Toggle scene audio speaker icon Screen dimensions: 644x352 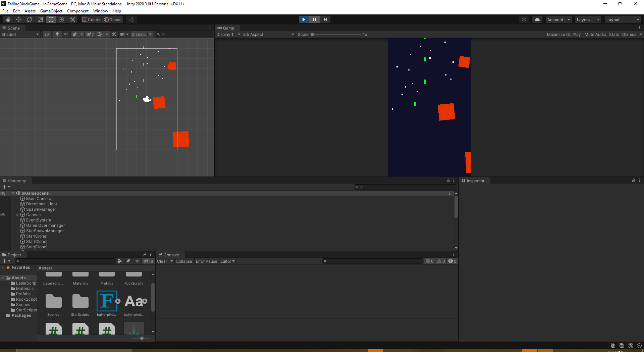(x=66, y=34)
